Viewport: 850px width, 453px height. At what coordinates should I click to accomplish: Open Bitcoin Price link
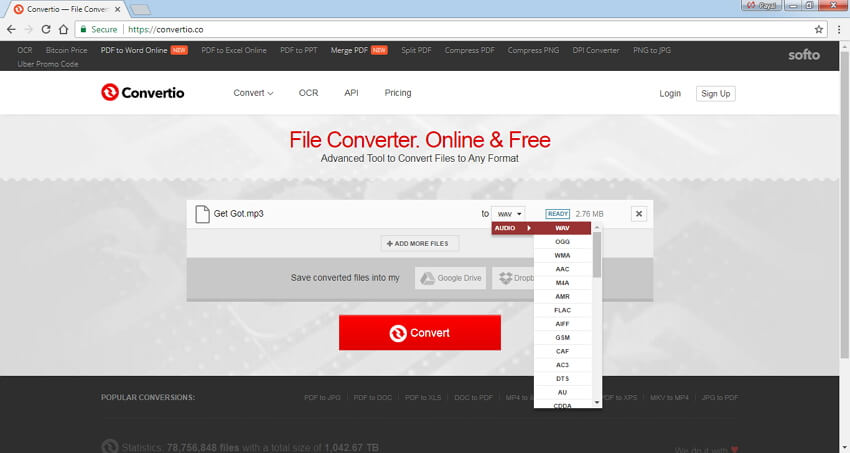[x=66, y=50]
